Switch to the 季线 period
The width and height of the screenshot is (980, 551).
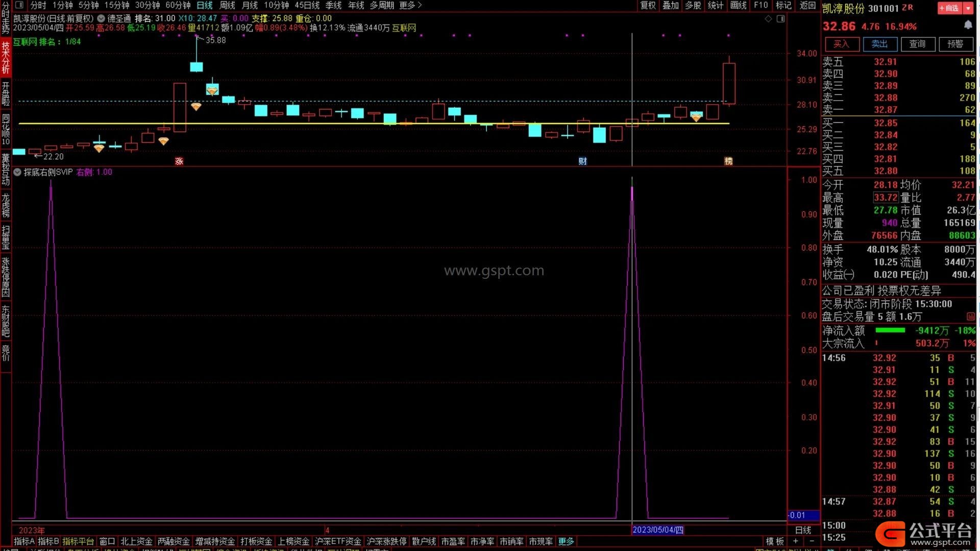point(333,5)
